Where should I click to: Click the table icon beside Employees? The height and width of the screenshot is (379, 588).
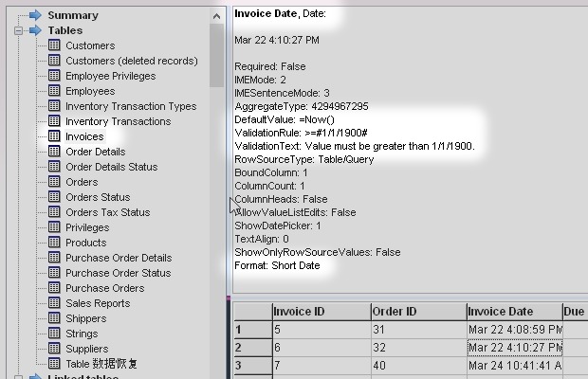pyautogui.click(x=54, y=91)
